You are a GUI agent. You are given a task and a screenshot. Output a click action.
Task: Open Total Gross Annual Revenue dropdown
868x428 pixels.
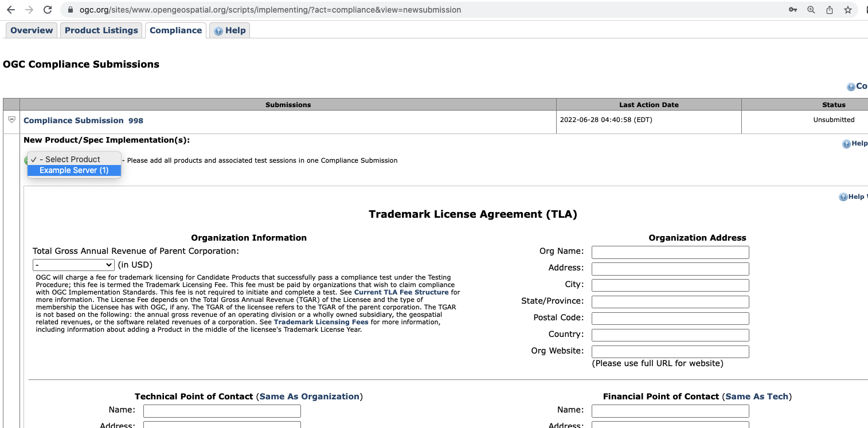coord(73,265)
